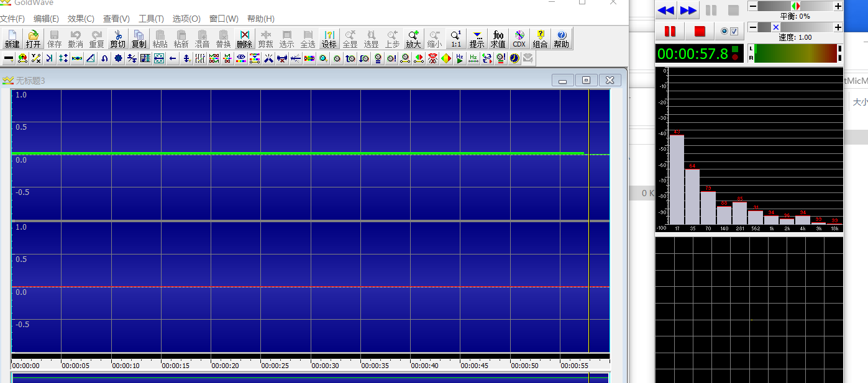Stop recording with the red stop button
The width and height of the screenshot is (868, 383).
click(700, 31)
